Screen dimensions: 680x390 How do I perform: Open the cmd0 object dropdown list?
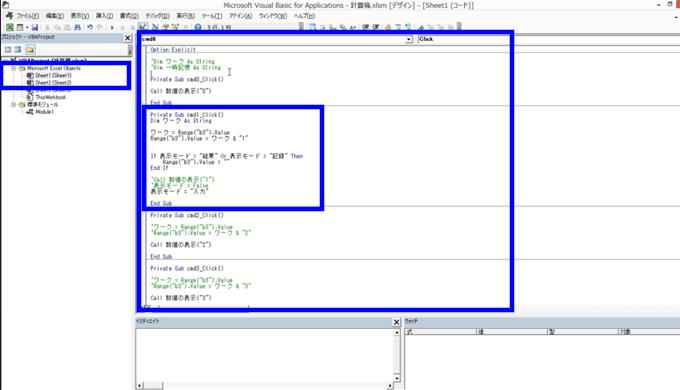(409, 39)
